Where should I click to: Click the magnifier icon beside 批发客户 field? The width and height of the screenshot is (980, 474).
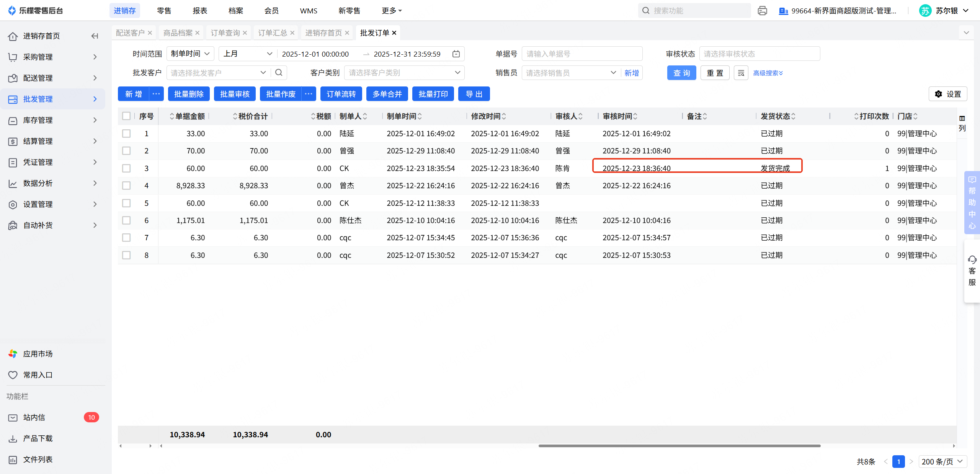pyautogui.click(x=279, y=73)
